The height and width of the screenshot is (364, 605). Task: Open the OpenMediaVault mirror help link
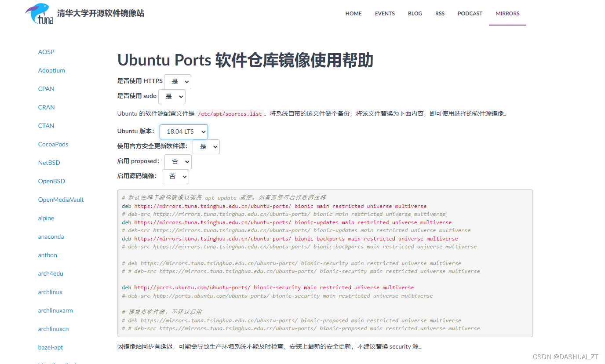coord(61,200)
